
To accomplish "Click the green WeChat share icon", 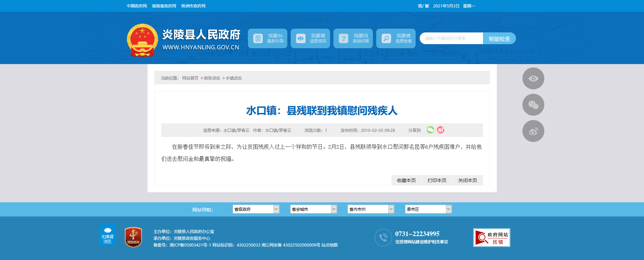I will 430,130.
